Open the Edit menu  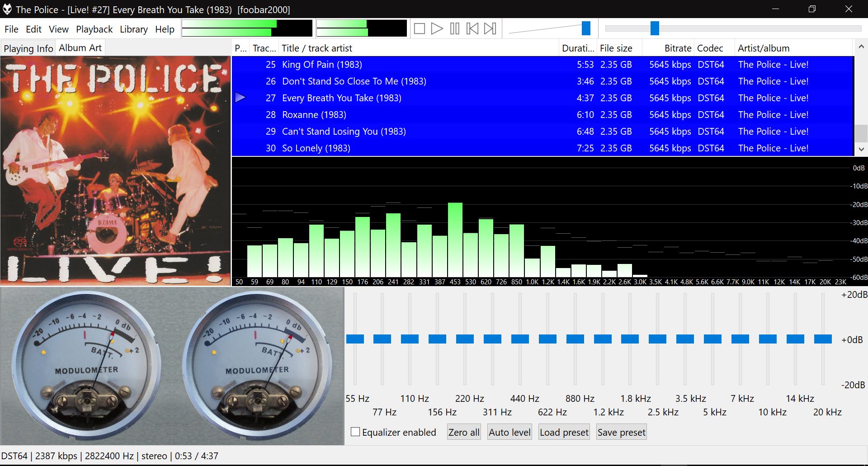tap(33, 29)
